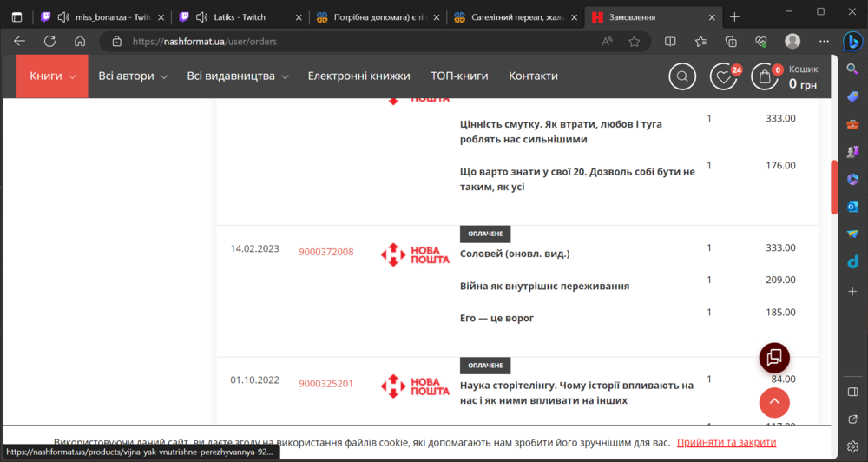Open the shopping cart bag icon
The image size is (868, 462).
pos(765,76)
